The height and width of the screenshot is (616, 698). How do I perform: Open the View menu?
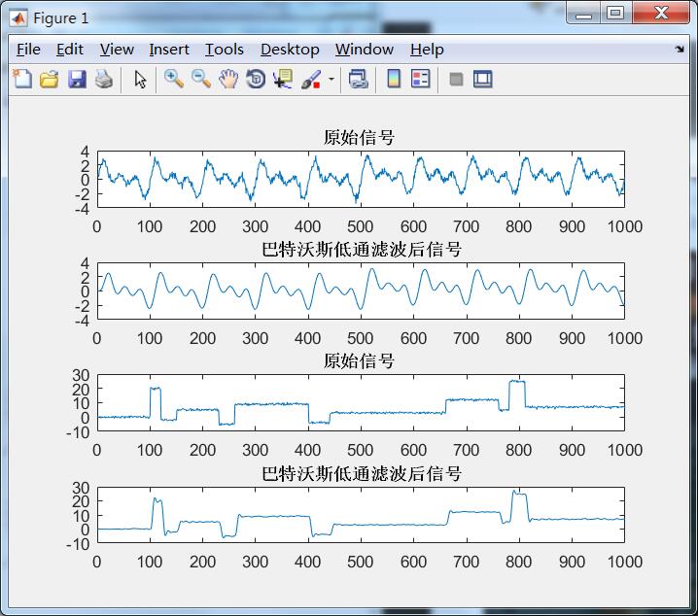click(x=117, y=50)
